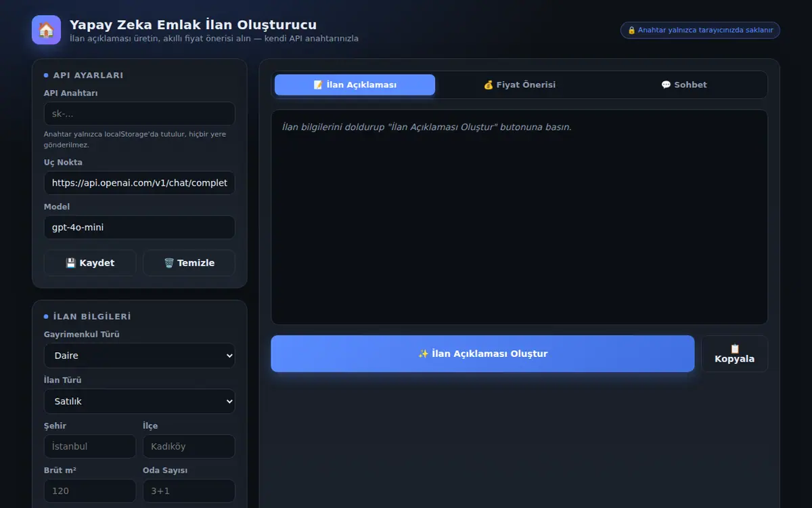Viewport: 812px width, 508px height.
Task: Click the İlçe input field
Action: click(189, 446)
